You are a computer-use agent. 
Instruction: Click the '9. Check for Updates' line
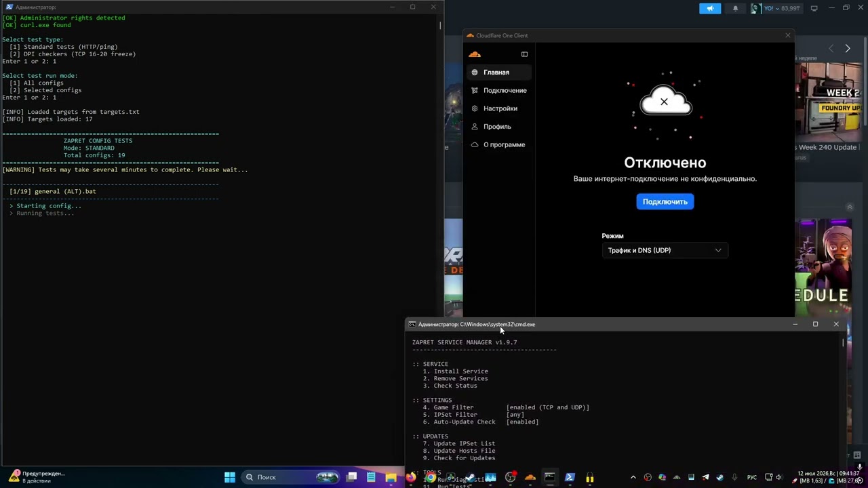pos(459,458)
